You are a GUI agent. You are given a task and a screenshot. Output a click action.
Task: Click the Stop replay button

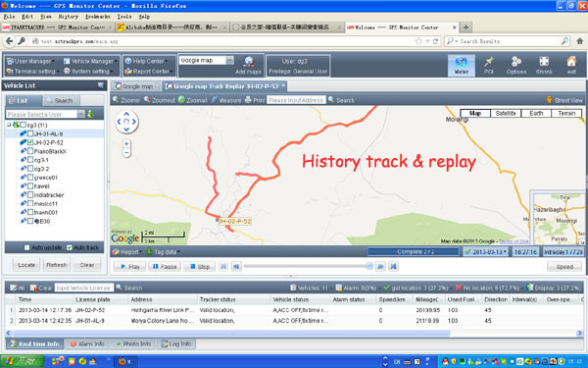[200, 266]
